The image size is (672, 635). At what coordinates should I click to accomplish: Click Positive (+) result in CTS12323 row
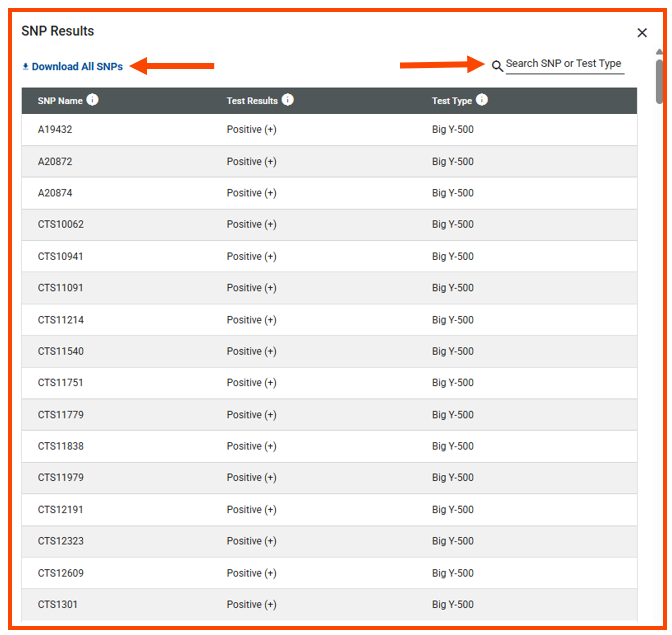pyautogui.click(x=252, y=541)
